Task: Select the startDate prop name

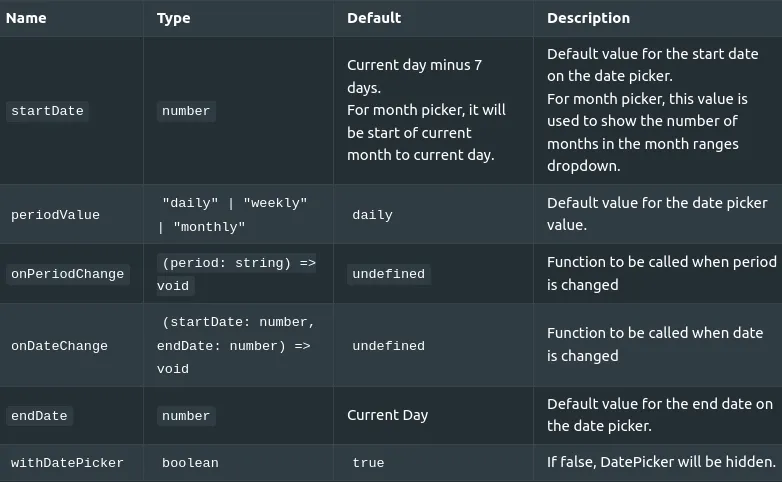Action: pyautogui.click(x=47, y=111)
